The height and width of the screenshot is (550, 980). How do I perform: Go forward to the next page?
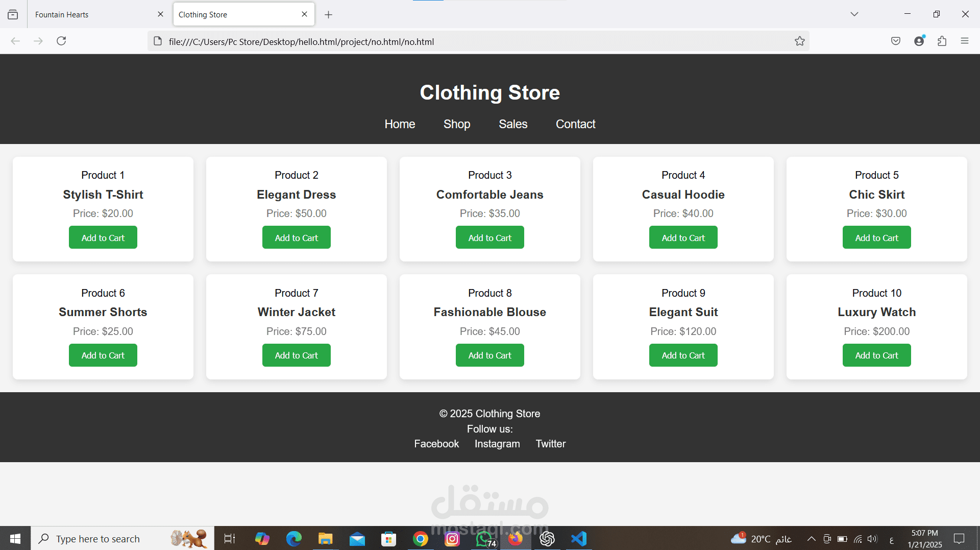tap(38, 41)
